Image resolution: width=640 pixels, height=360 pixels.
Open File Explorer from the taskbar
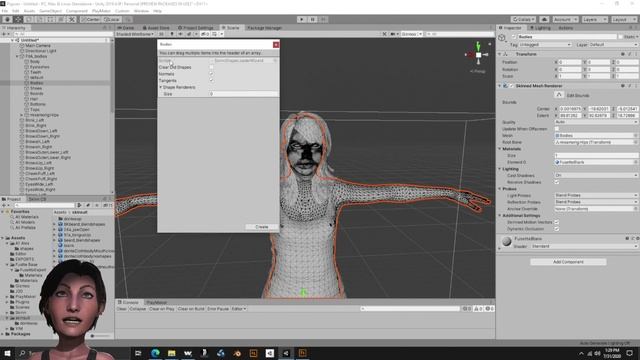171,353
